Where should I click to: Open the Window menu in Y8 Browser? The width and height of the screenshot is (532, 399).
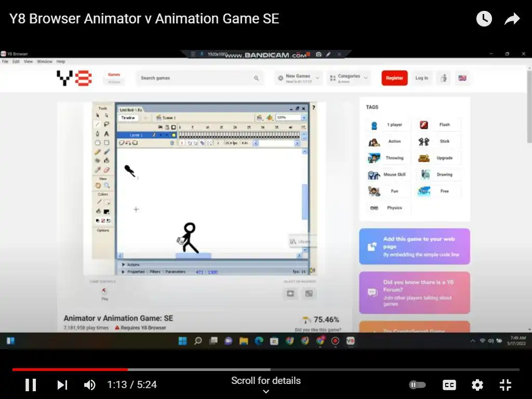[45, 61]
